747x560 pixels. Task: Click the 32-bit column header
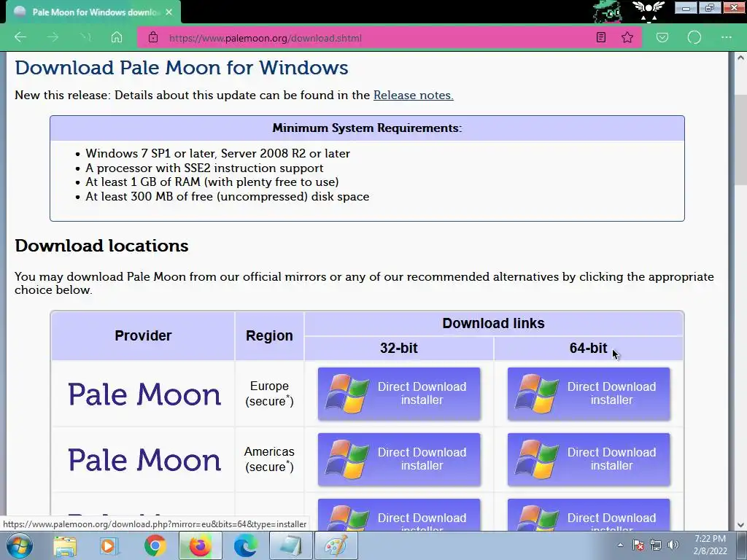pos(399,348)
